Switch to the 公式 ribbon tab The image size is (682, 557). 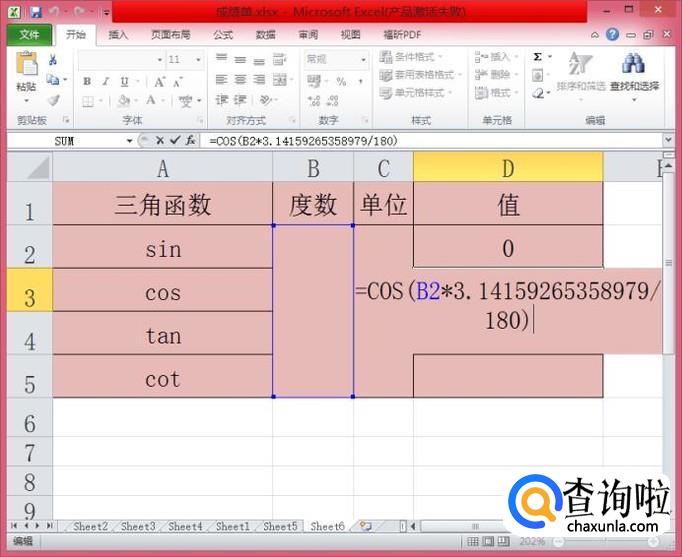(x=223, y=34)
